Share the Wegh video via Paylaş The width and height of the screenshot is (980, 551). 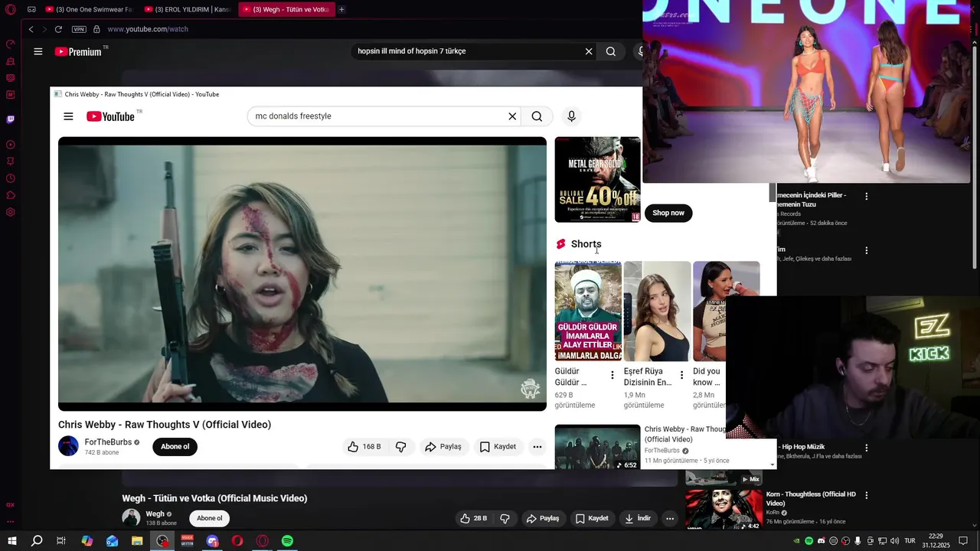tap(543, 518)
